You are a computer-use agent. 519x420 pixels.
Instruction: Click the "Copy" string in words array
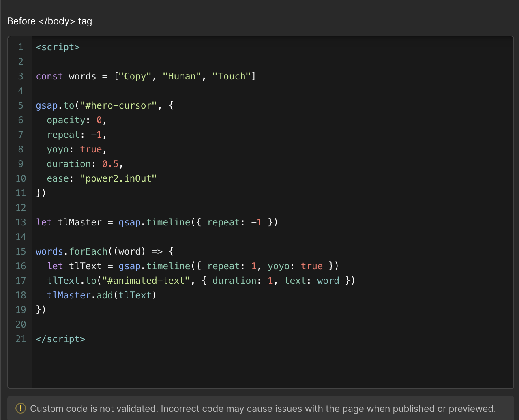pyautogui.click(x=135, y=76)
